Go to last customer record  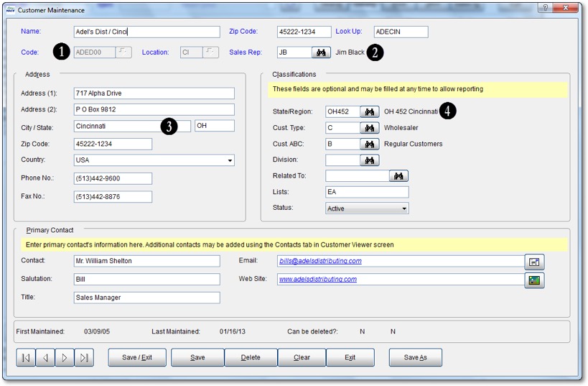(84, 357)
